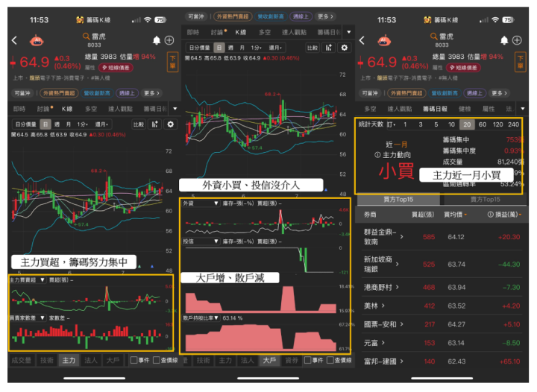Screen dimensions: 537x392
Task: Open the AI robot assistant on right screen
Action: point(384,41)
